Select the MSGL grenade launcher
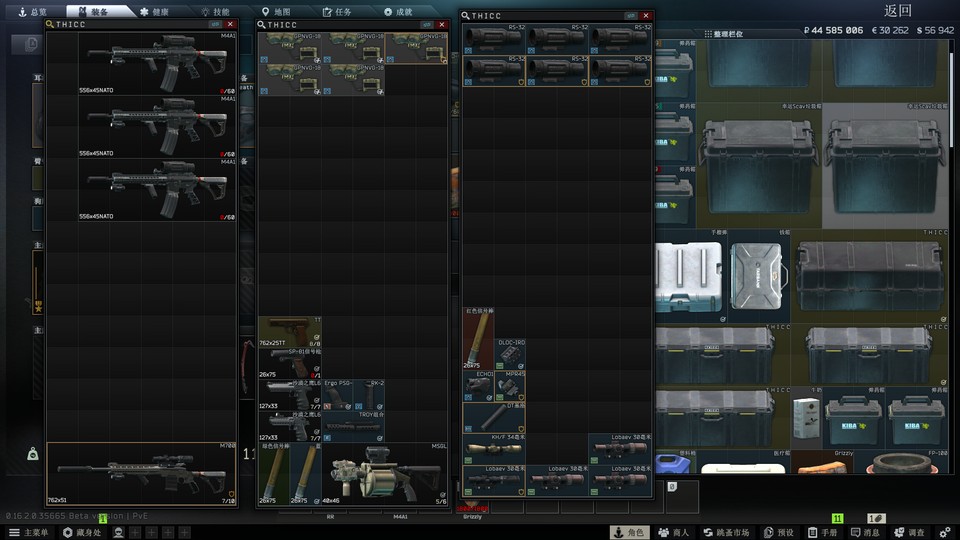 [384, 474]
